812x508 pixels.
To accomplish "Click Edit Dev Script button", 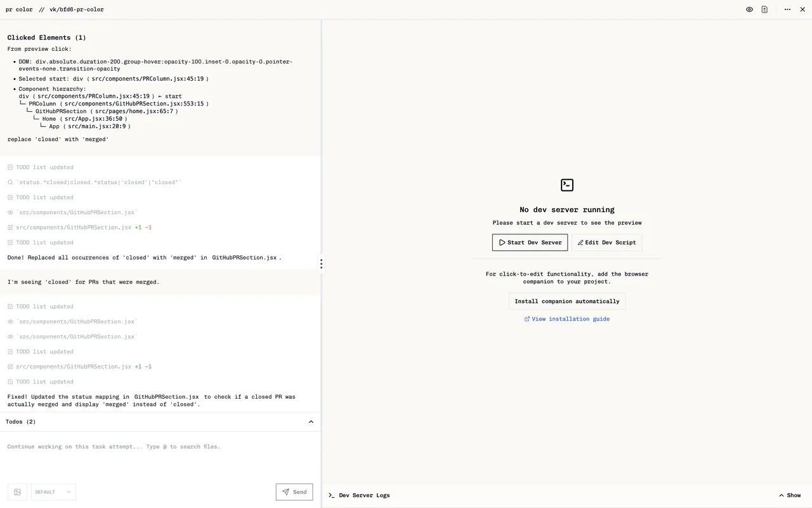I will pos(606,243).
